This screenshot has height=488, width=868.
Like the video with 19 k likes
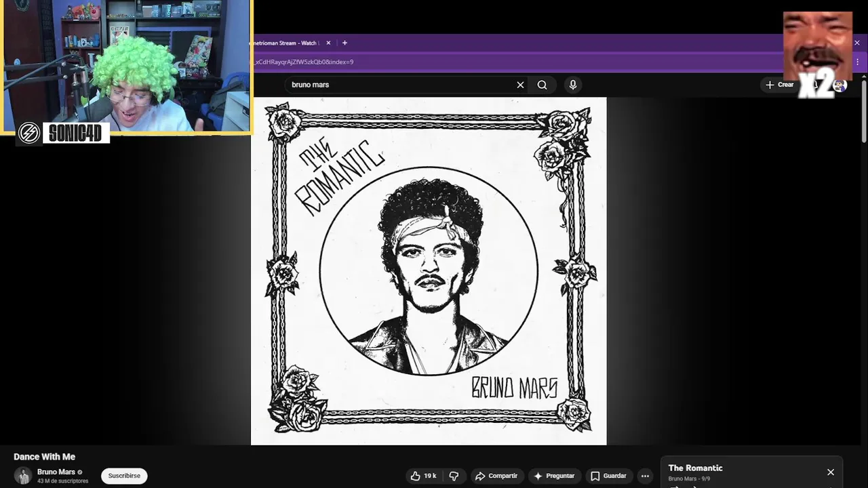423,476
